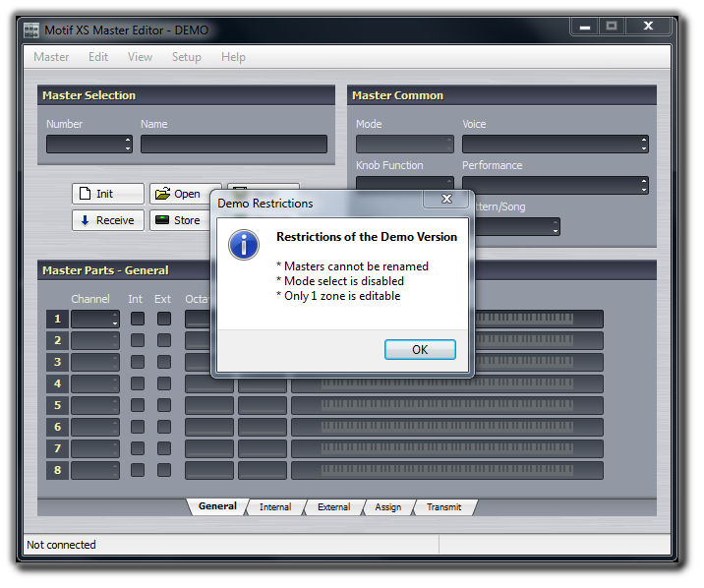Switch to the External tab
Screen dimensions: 704x588
coord(333,506)
